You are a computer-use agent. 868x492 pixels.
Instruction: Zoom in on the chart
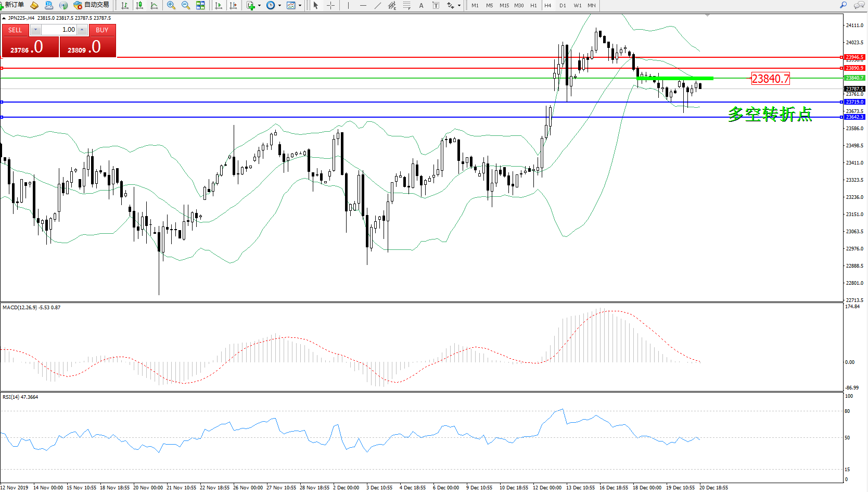pos(171,5)
